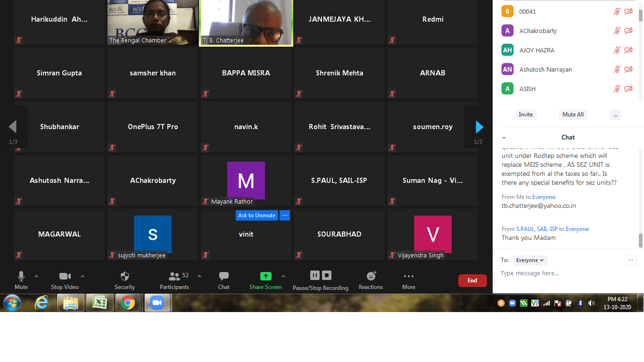
Task: Open Chat bubble icon in toolbar
Action: [x=224, y=276]
